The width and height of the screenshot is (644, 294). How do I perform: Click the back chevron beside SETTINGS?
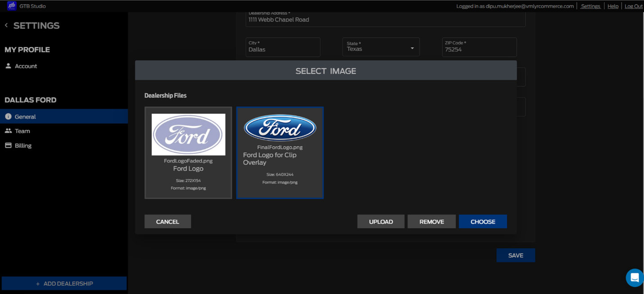coord(6,25)
